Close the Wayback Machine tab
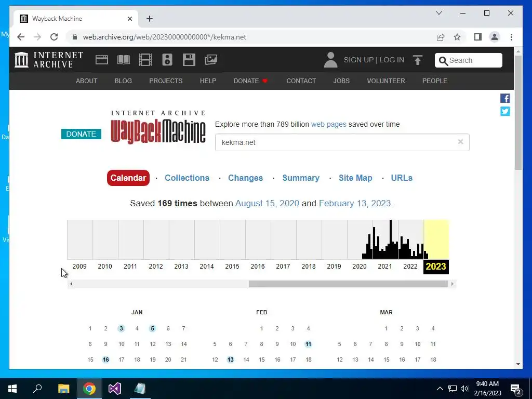Screen dimensions: 532x399 click(129, 19)
